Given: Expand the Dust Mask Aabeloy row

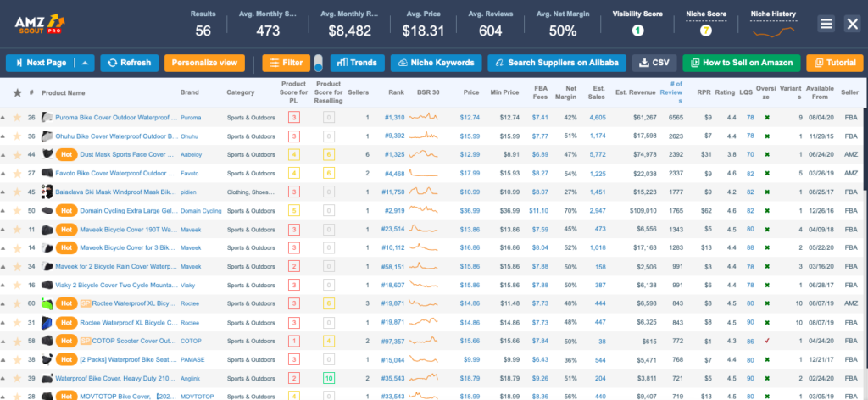Looking at the screenshot, I should click(3, 155).
